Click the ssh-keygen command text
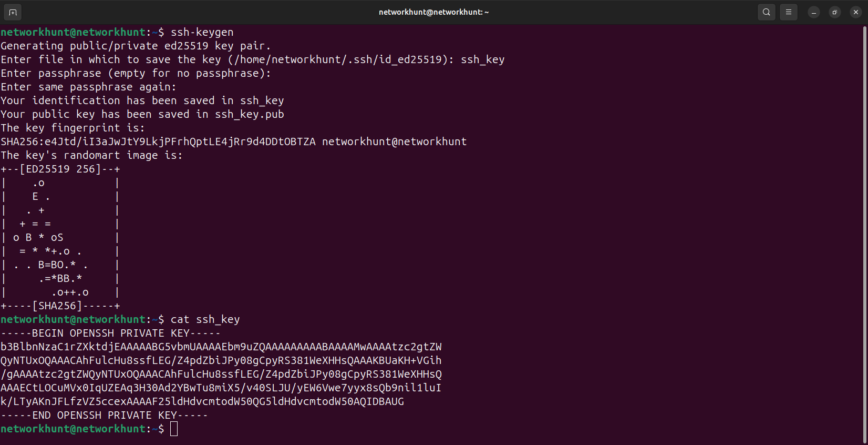The image size is (868, 445). pos(202,33)
